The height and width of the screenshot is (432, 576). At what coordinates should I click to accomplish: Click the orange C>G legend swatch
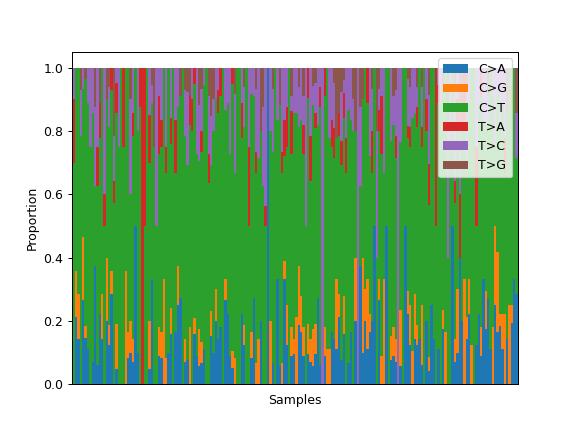coord(455,88)
